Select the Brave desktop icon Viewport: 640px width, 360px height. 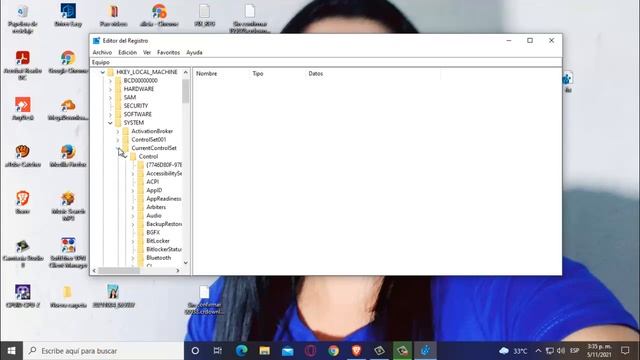click(x=23, y=202)
